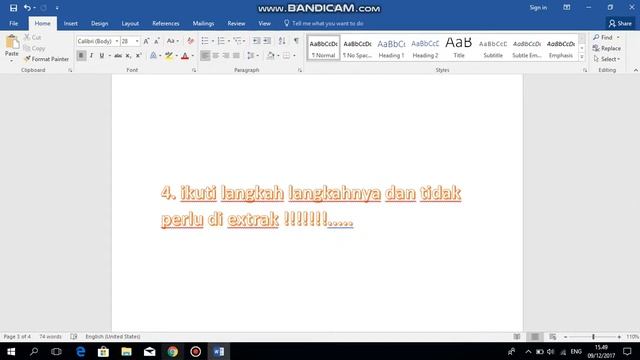The height and width of the screenshot is (360, 640).
Task: Click Sign in
Action: (538, 8)
